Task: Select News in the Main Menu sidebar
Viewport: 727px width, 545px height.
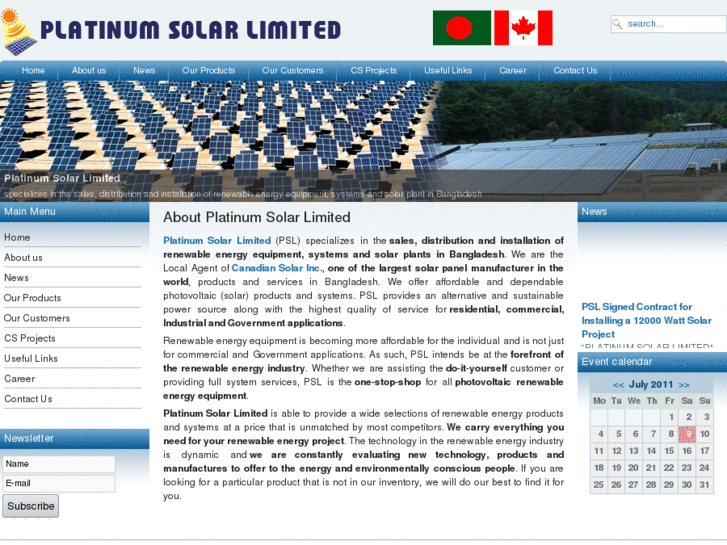Action: click(72, 278)
